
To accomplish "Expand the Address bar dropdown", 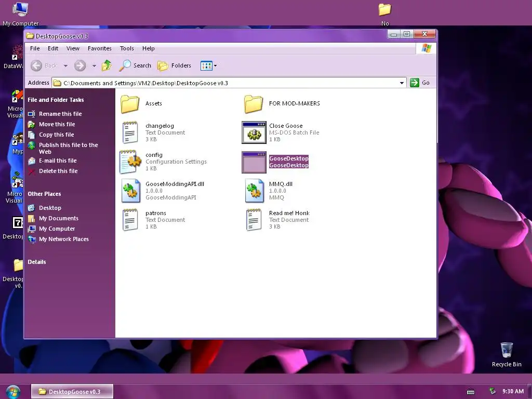I will [402, 83].
